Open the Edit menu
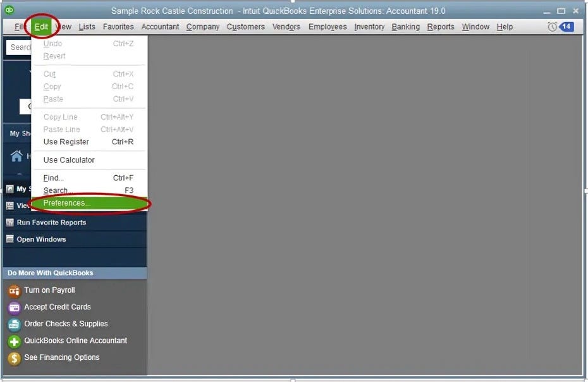 pos(41,27)
